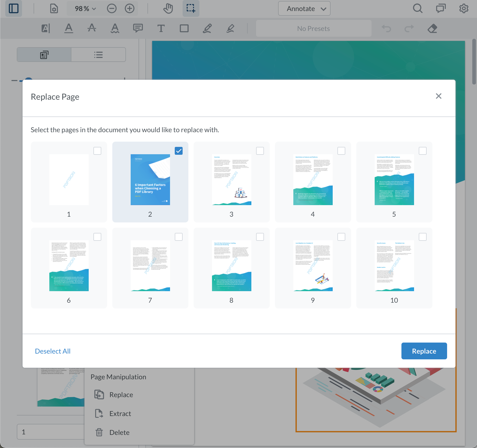Check the checkbox for page 10
Screen dimensions: 477x448
pyautogui.click(x=423, y=237)
